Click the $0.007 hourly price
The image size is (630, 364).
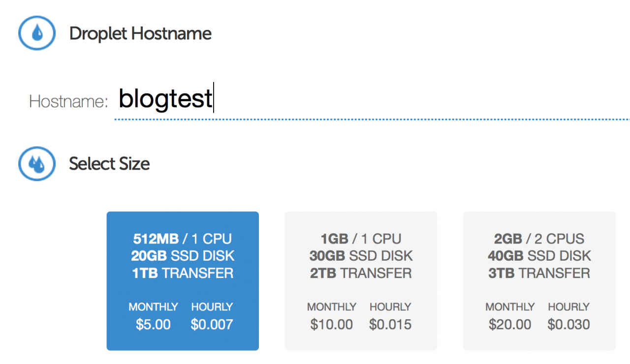coord(212,325)
